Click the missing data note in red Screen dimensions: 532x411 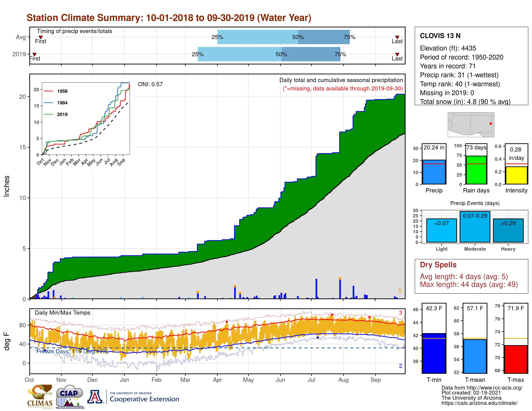[x=343, y=88]
